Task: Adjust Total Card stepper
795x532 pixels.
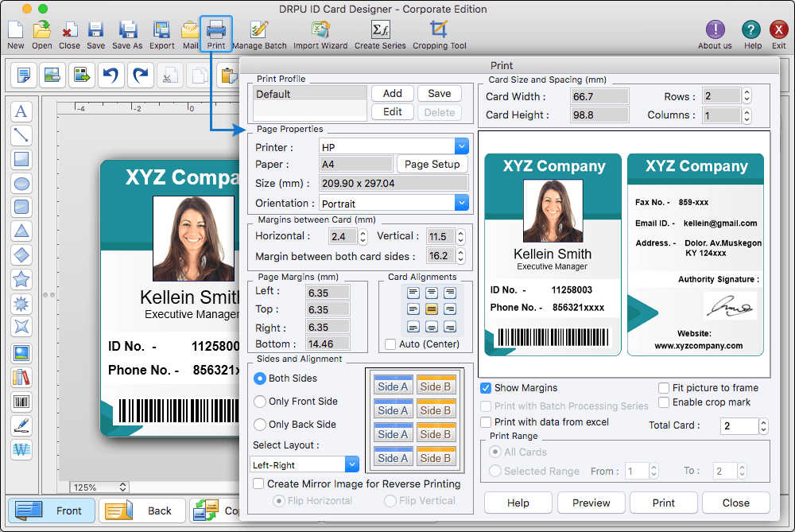Action: 763,425
